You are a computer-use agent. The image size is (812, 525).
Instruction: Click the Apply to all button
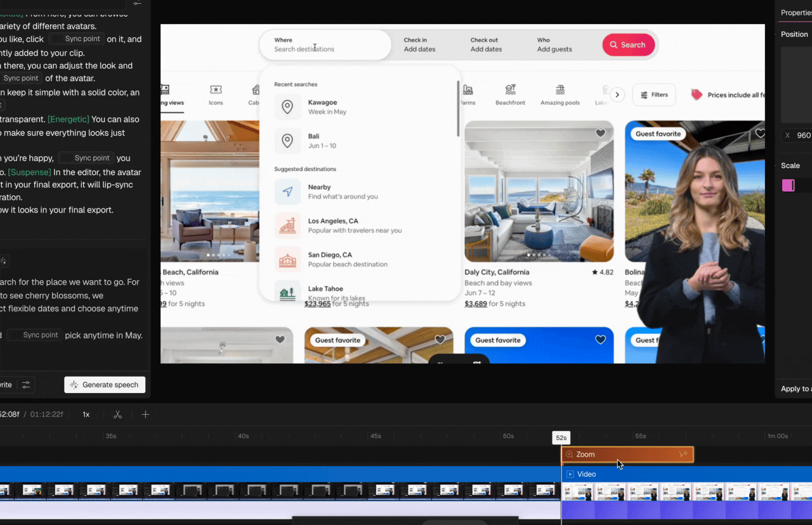click(796, 389)
